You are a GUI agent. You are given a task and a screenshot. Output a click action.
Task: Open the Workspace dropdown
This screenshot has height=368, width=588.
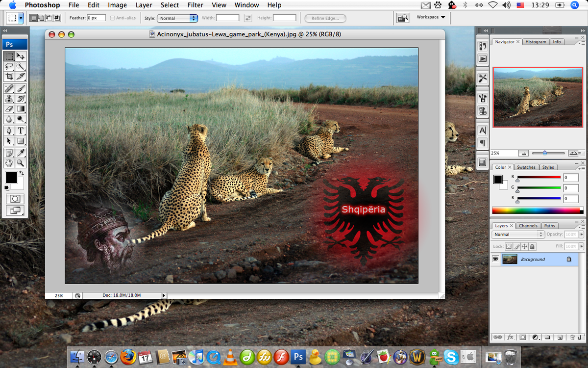point(431,17)
